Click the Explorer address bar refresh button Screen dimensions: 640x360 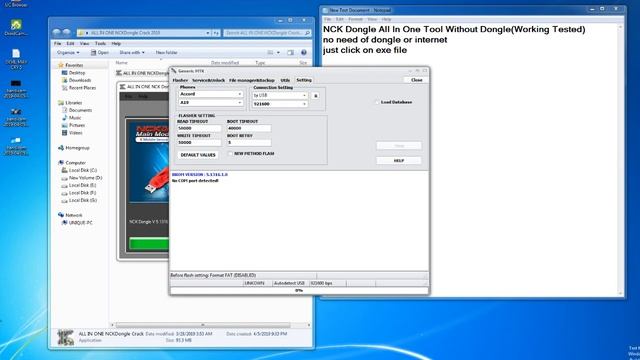tap(216, 33)
